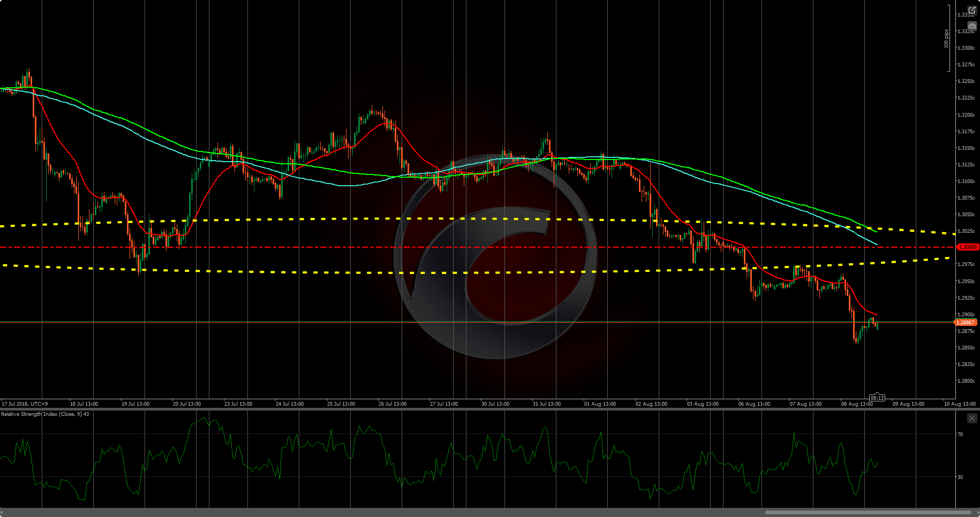980x517 pixels.
Task: Click the 1.32000 price axis label
Action: [966, 115]
